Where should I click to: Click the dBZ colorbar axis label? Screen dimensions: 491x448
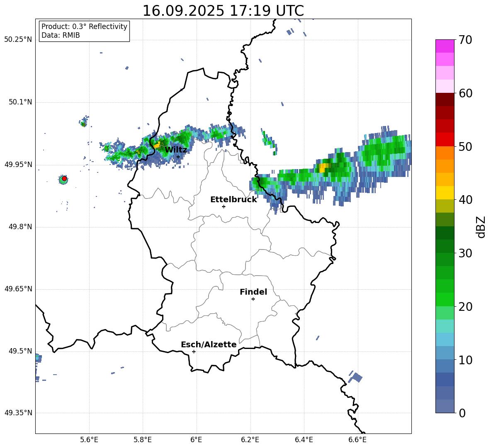481,227
